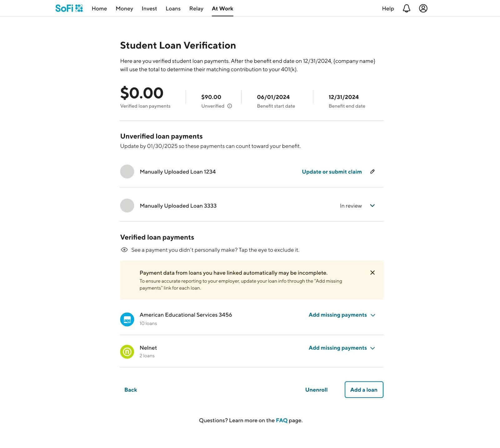The width and height of the screenshot is (500, 448).
Task: Expand the American Educational Services chevron
Action: pos(372,315)
